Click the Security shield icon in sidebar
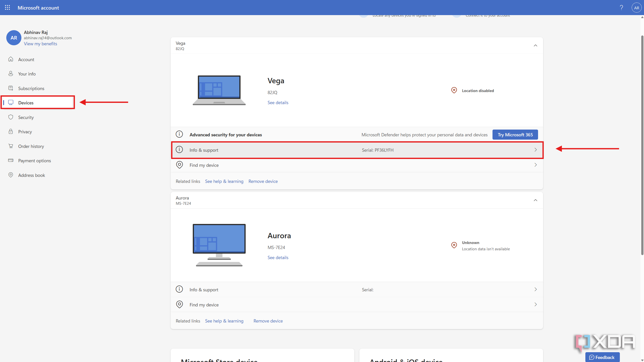 11,117
